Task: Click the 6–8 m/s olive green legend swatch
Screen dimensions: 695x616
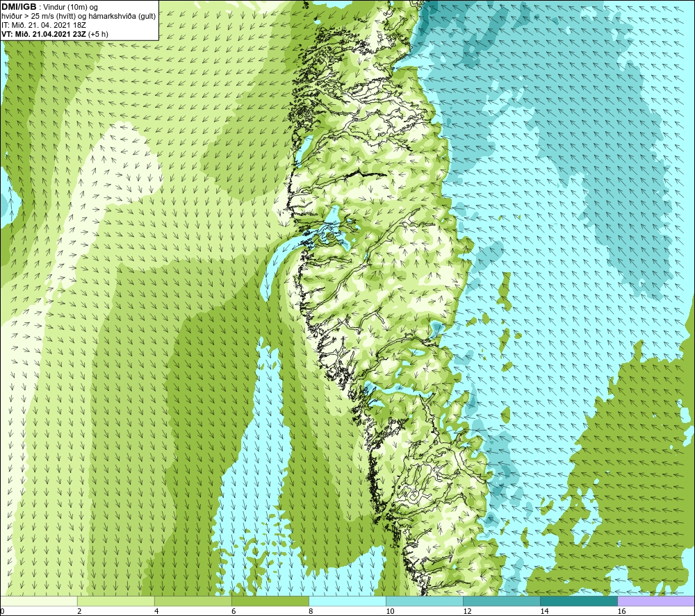Action: [270, 601]
